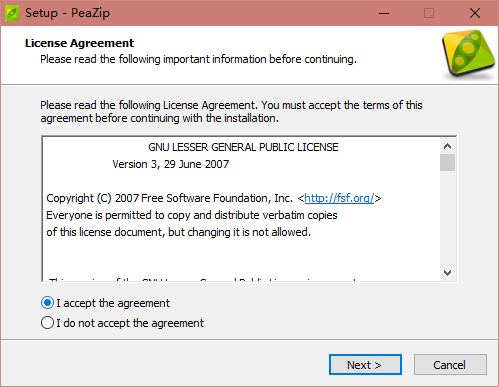Click the PeaZip icon in the title bar

click(x=12, y=13)
